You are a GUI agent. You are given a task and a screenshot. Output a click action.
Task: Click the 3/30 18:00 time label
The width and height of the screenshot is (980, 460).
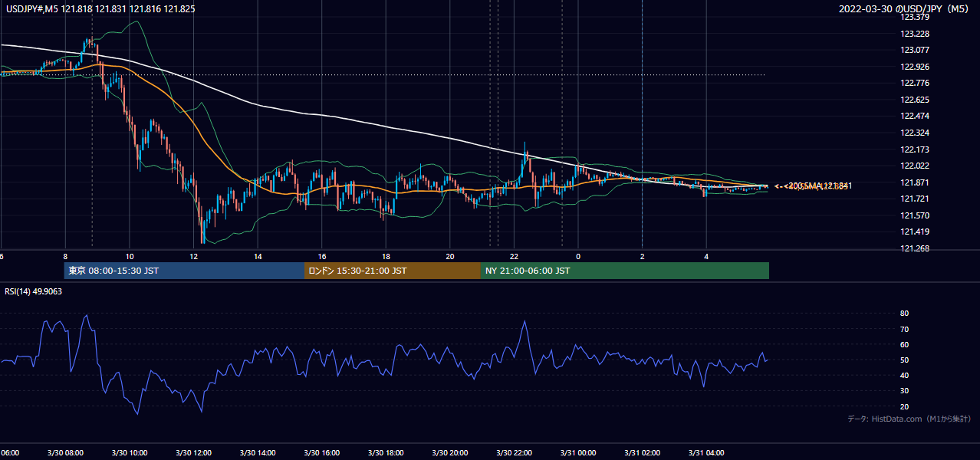(x=386, y=453)
